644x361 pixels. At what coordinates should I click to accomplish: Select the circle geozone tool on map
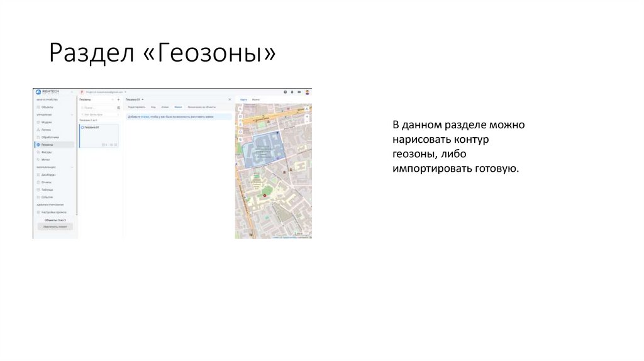tap(241, 132)
